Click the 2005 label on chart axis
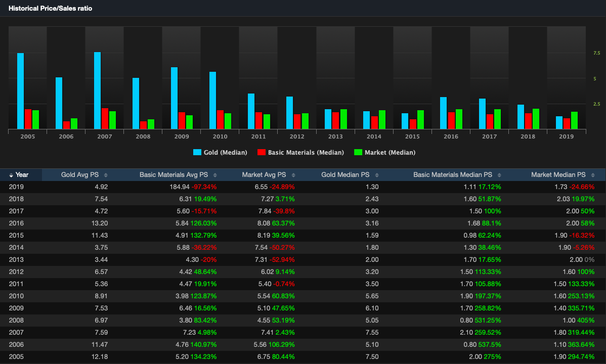The image size is (606, 364). [28, 136]
